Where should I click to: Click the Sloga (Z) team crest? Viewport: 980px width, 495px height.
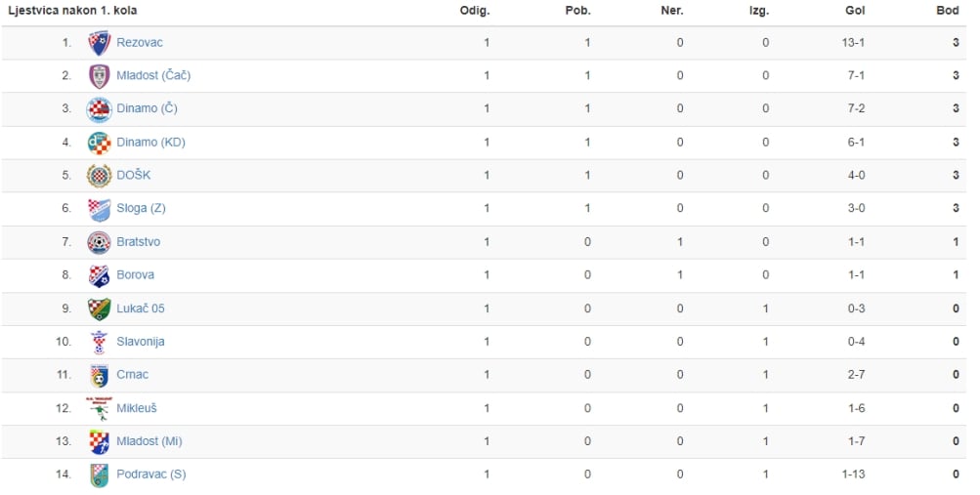tap(100, 209)
